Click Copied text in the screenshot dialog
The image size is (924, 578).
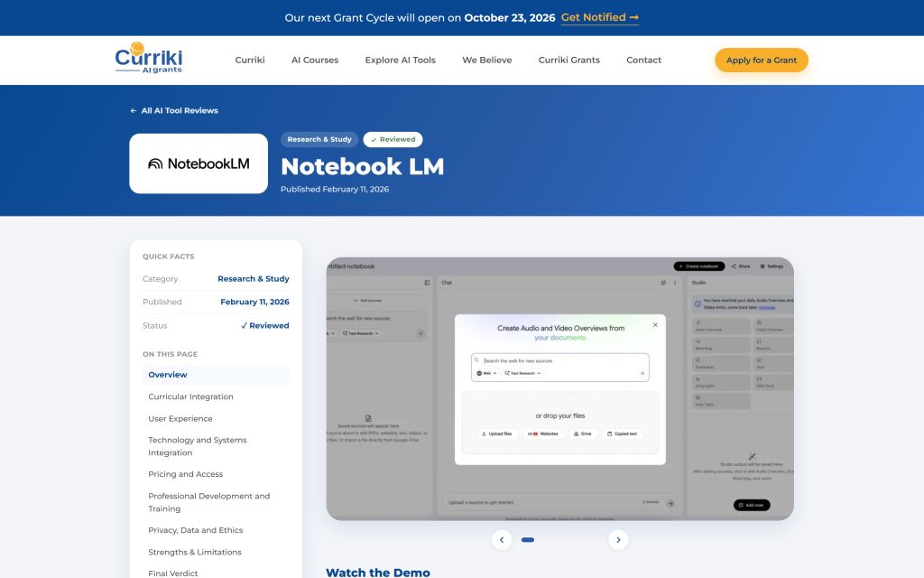tap(623, 433)
